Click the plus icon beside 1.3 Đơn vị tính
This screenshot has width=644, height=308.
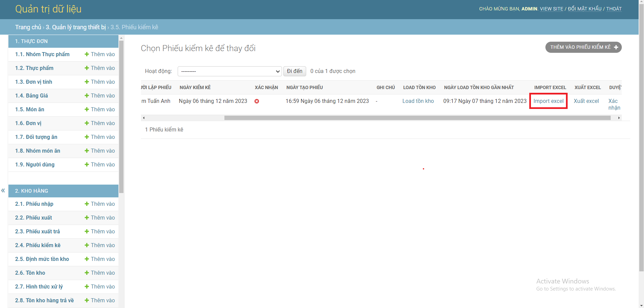[x=86, y=82]
